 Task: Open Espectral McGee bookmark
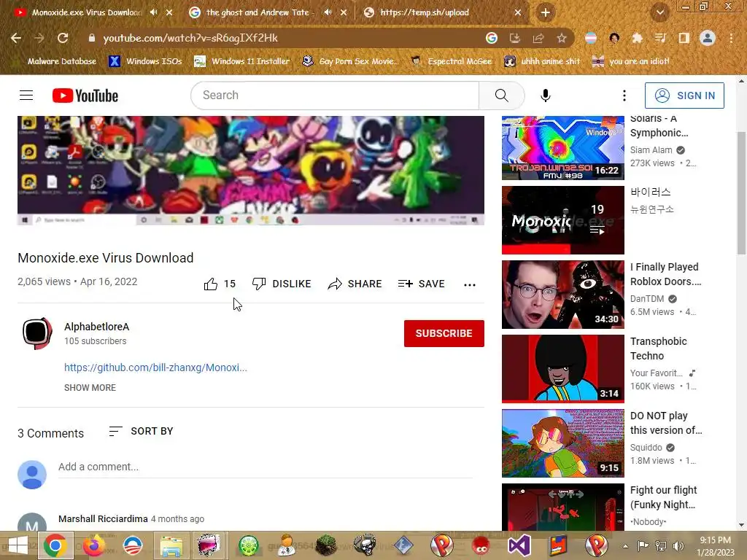pyautogui.click(x=452, y=61)
